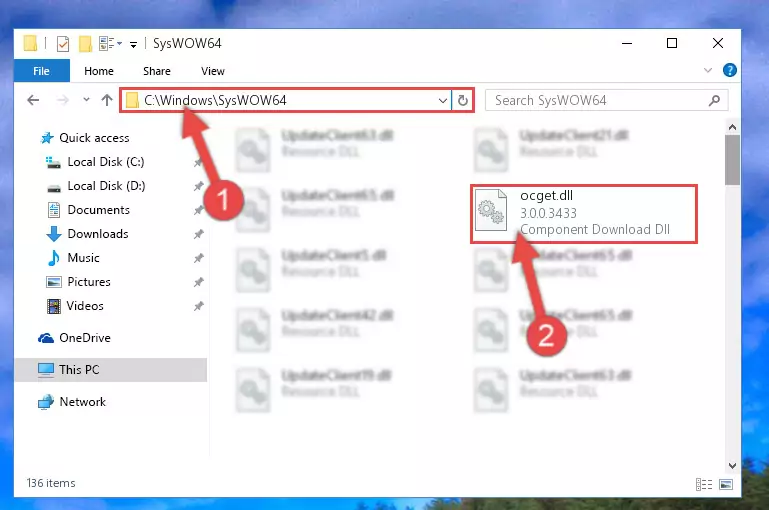Open Music in the navigation pane
Viewport: 769px width, 510px height.
coord(83,258)
